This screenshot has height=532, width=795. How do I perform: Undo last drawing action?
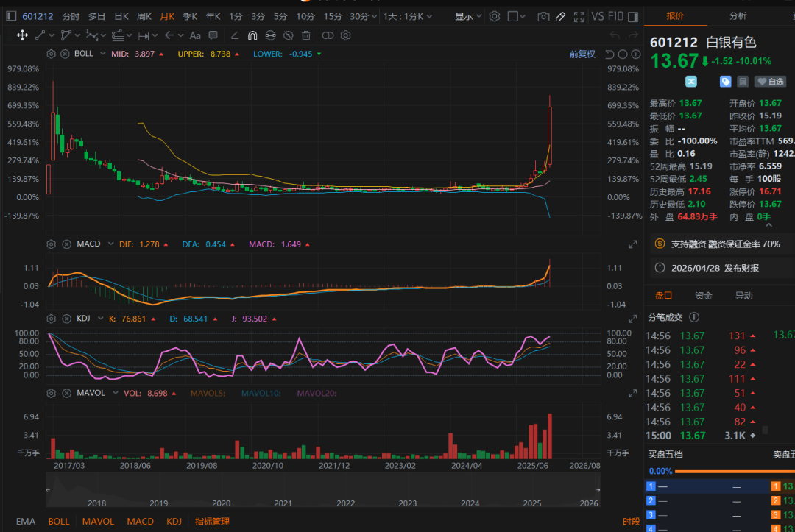pos(615,35)
